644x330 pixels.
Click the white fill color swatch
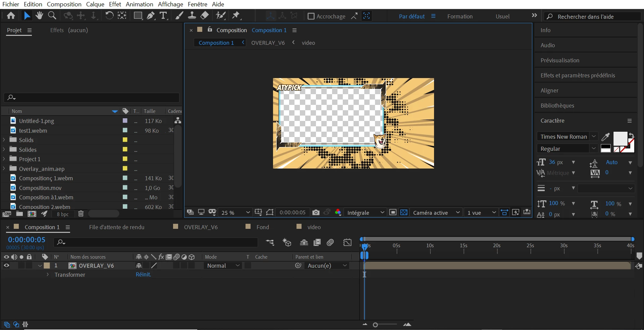620,138
